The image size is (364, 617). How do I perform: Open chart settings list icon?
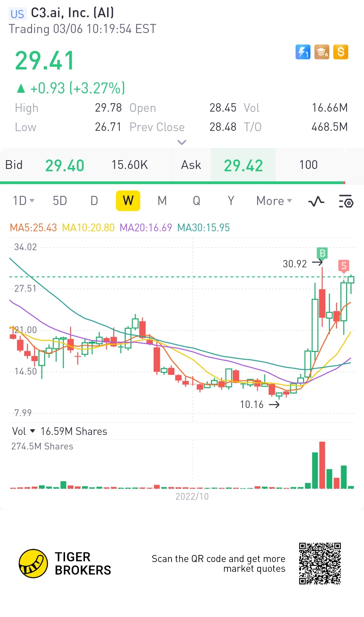(x=346, y=201)
